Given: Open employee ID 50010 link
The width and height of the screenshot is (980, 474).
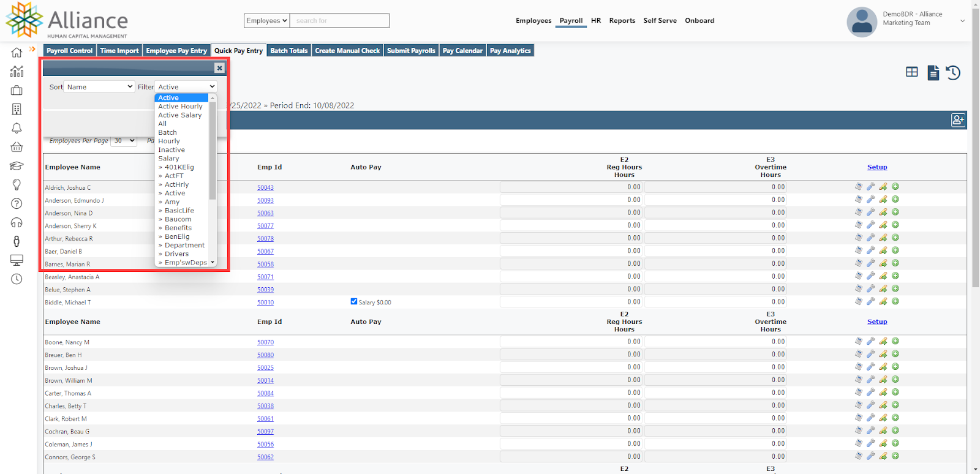Looking at the screenshot, I should tap(265, 303).
